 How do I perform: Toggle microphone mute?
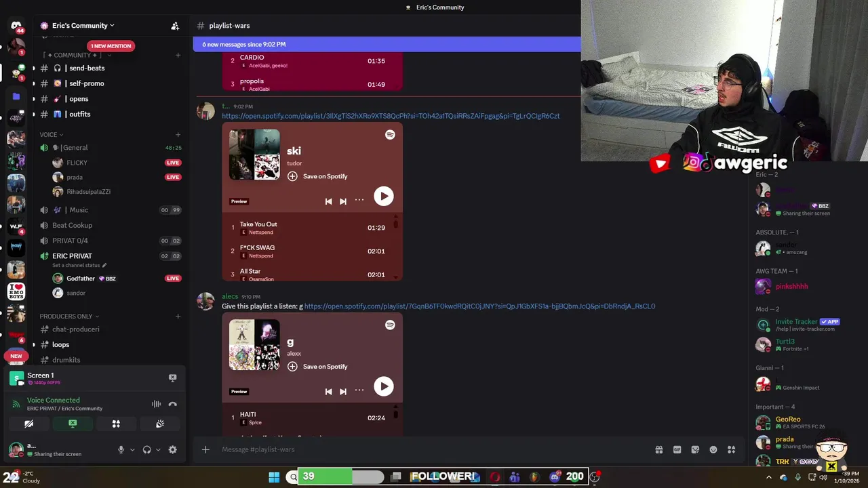pos(121,449)
